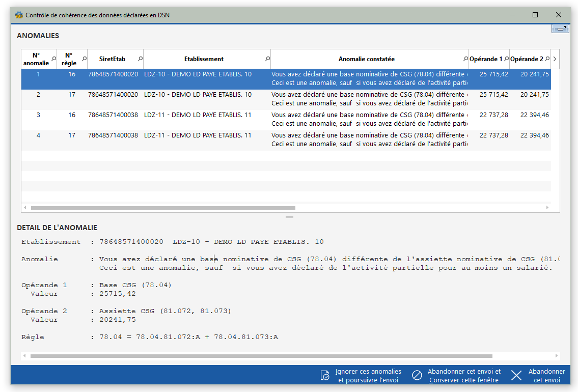Expand table columns with right chevron arrow
Screen dimensions: 578x392
click(x=555, y=59)
